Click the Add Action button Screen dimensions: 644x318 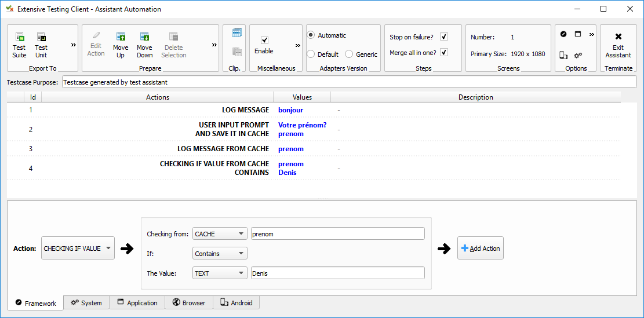(481, 248)
